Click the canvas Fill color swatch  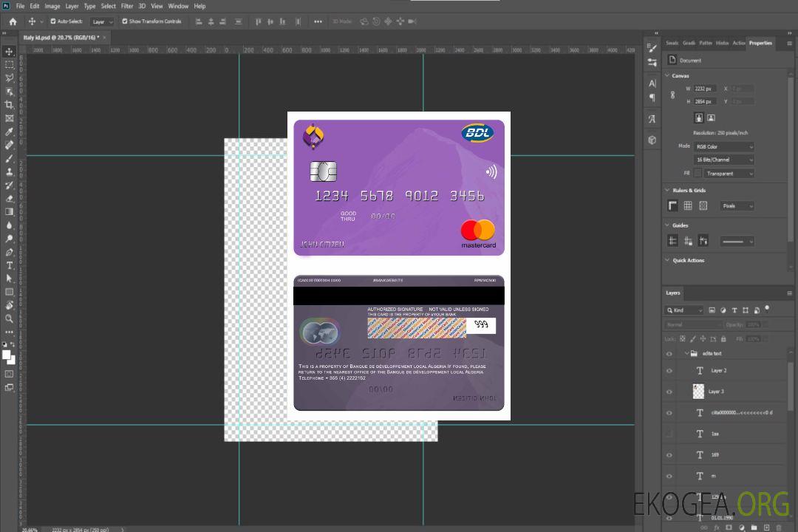pos(698,174)
